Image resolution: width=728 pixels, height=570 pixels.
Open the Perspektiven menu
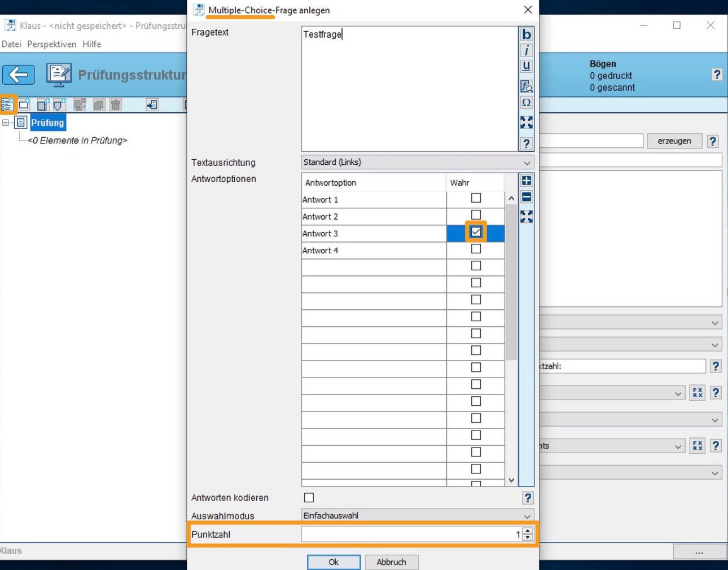(52, 44)
